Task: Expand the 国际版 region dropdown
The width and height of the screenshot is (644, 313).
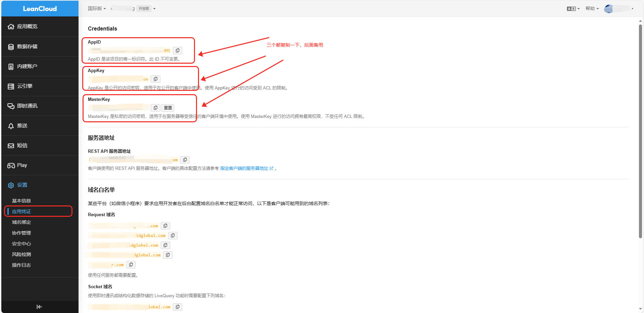Action: (97, 9)
